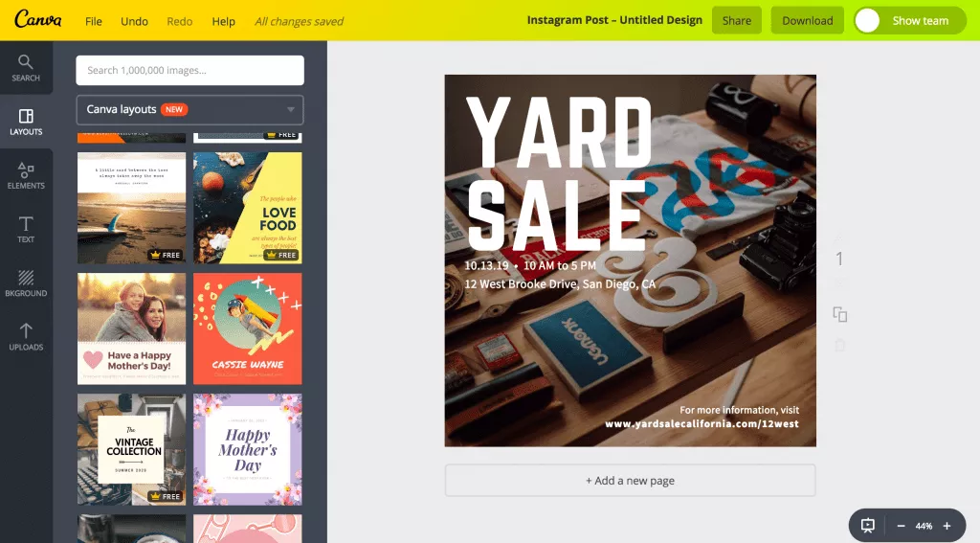Open the Search panel in the sidebar
The image size is (980, 543).
point(26,68)
